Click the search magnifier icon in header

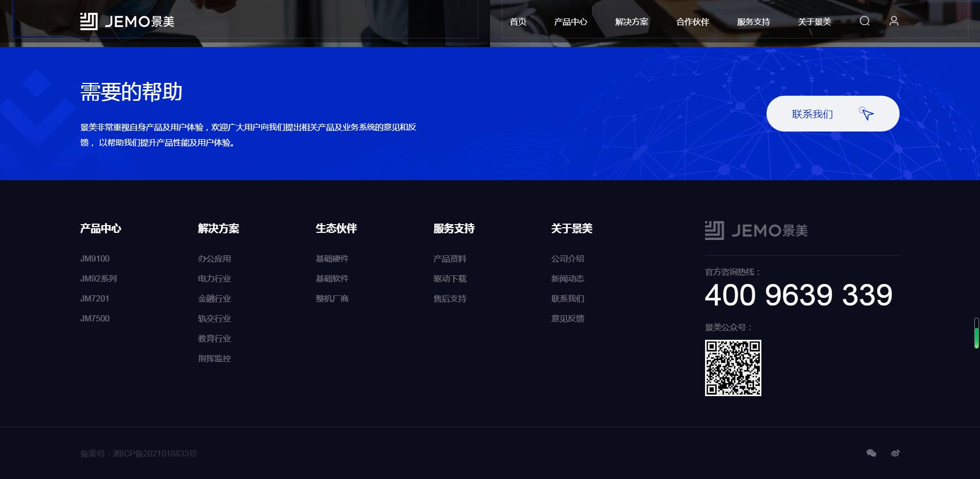click(x=864, y=21)
